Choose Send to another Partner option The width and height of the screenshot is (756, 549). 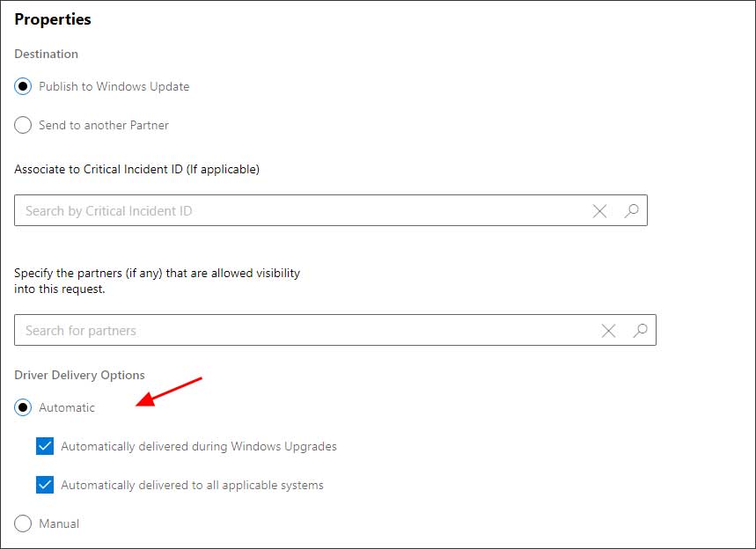[x=23, y=126]
